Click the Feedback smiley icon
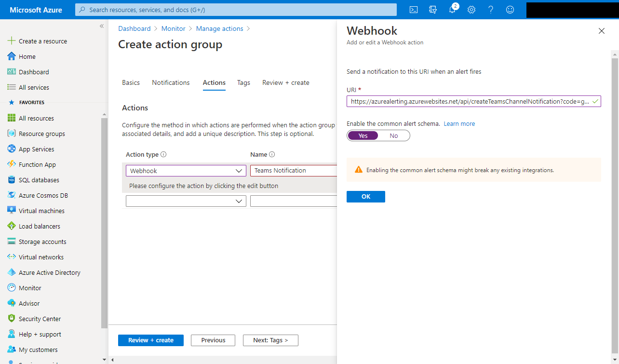The image size is (619, 364). 510,10
